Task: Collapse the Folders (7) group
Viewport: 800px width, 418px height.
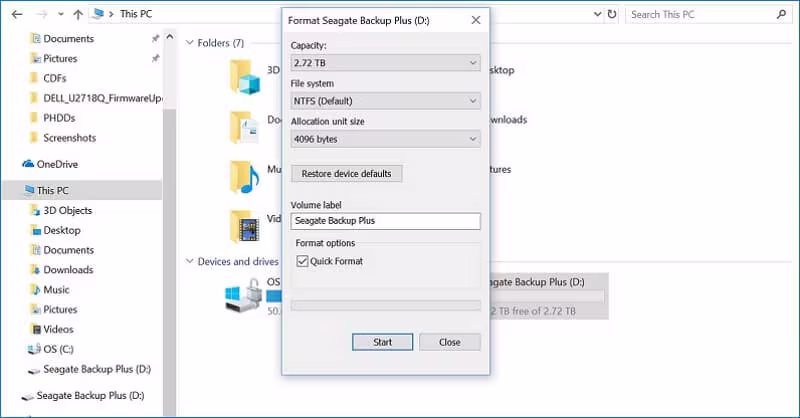Action: pyautogui.click(x=190, y=43)
